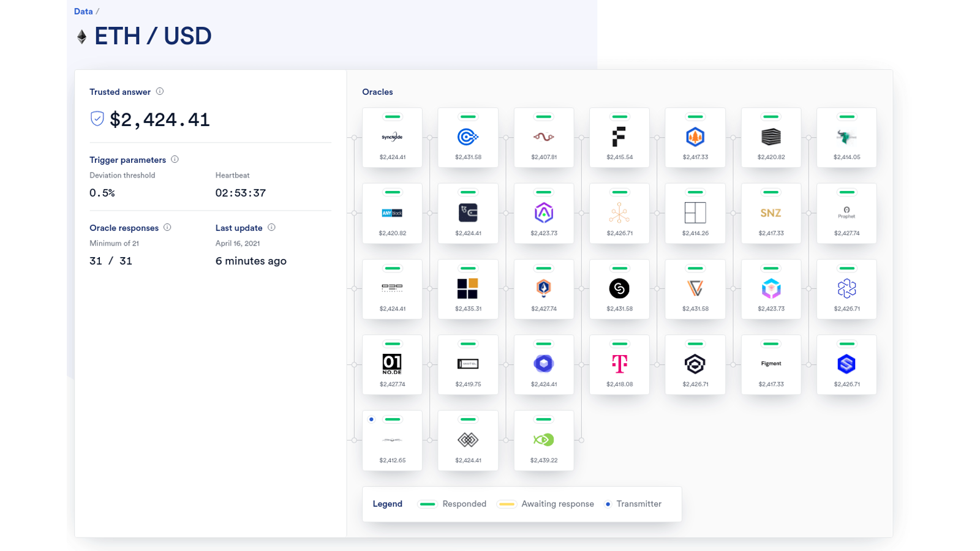The image size is (980, 551).
Task: Select the orange network-node oracle at $2,426.71
Action: (619, 214)
